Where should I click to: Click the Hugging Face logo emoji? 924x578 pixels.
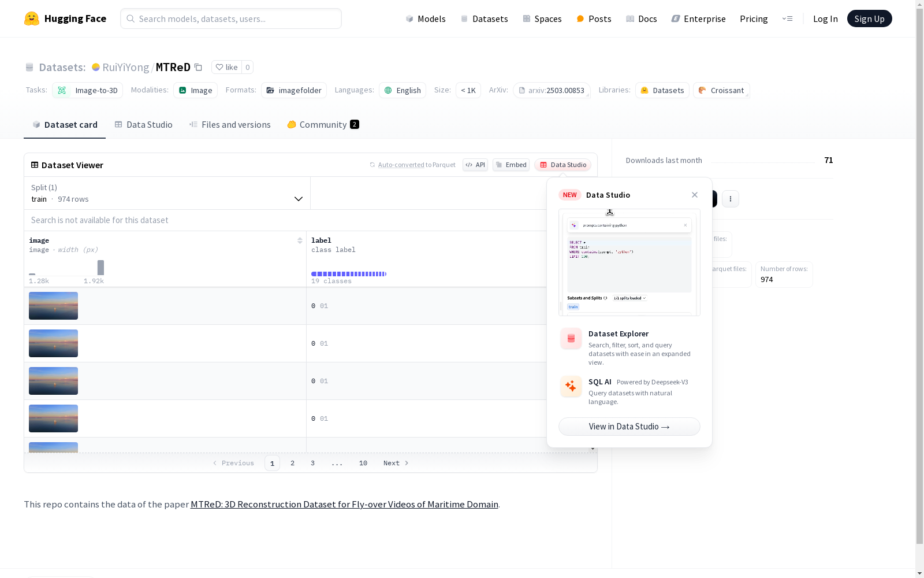(32, 18)
